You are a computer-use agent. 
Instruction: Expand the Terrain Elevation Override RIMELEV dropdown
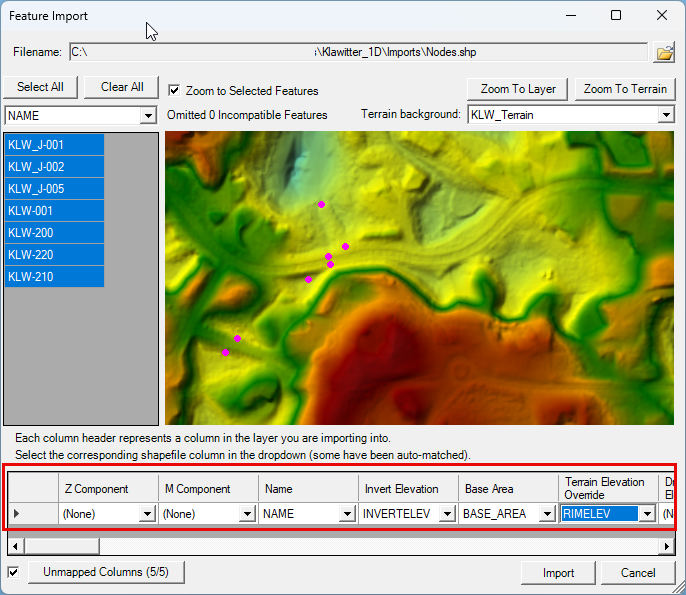647,514
